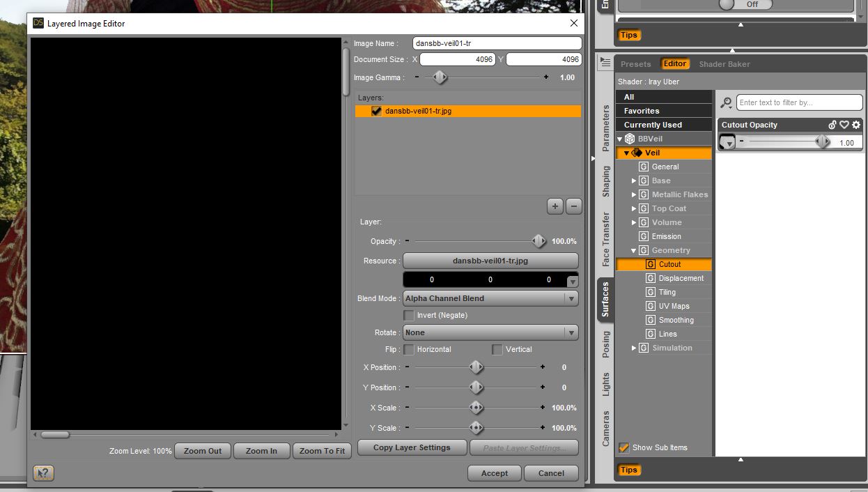This screenshot has height=492, width=868.
Task: Click the layer Opacity slider handle
Action: (x=538, y=241)
